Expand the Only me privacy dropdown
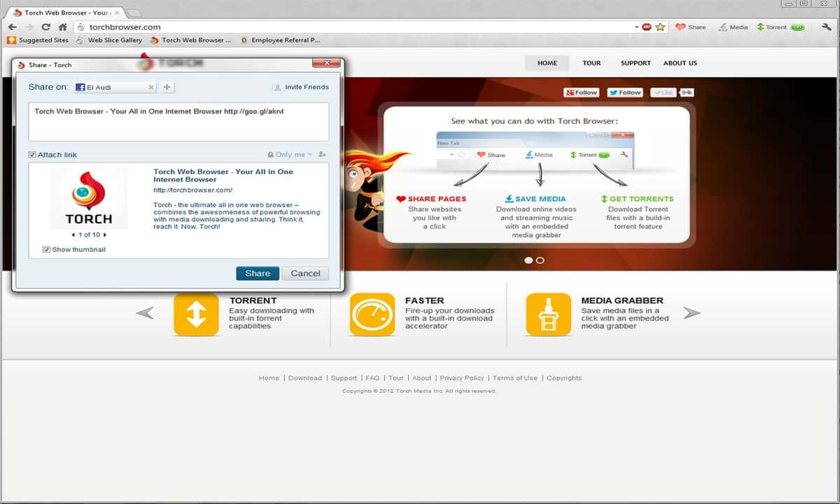 (x=290, y=155)
